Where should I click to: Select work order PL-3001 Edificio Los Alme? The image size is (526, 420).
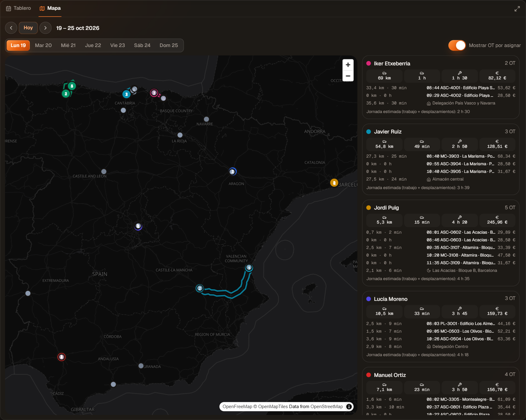coord(441,324)
